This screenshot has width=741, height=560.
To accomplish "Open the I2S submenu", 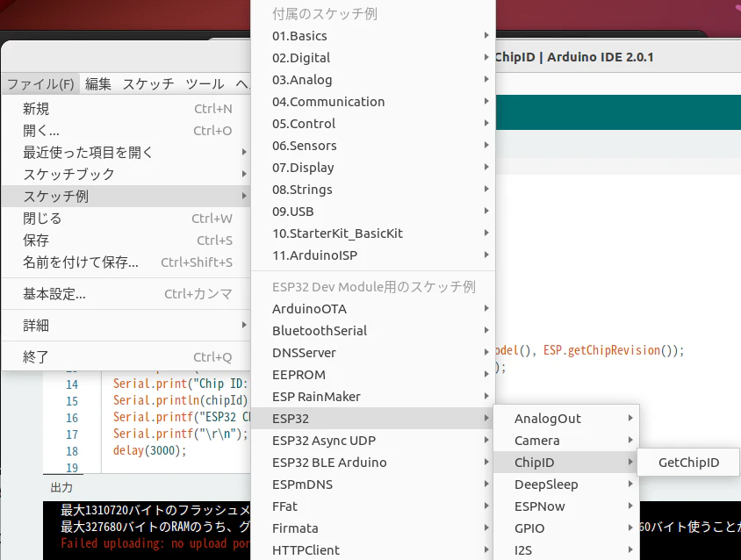I will (566, 550).
